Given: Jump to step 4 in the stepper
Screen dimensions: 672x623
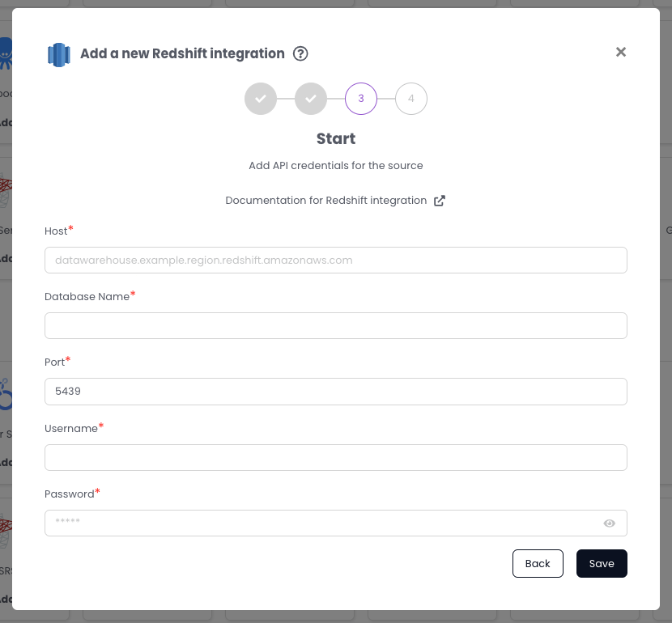Looking at the screenshot, I should 411,99.
